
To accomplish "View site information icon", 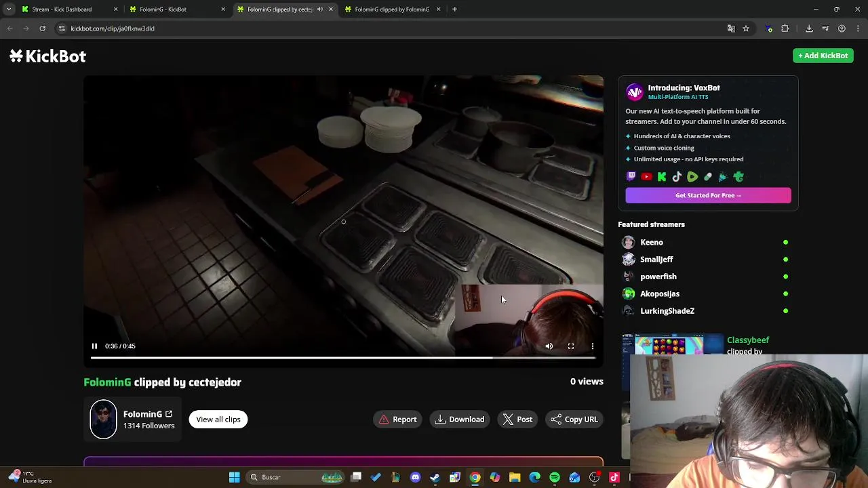I will (62, 28).
